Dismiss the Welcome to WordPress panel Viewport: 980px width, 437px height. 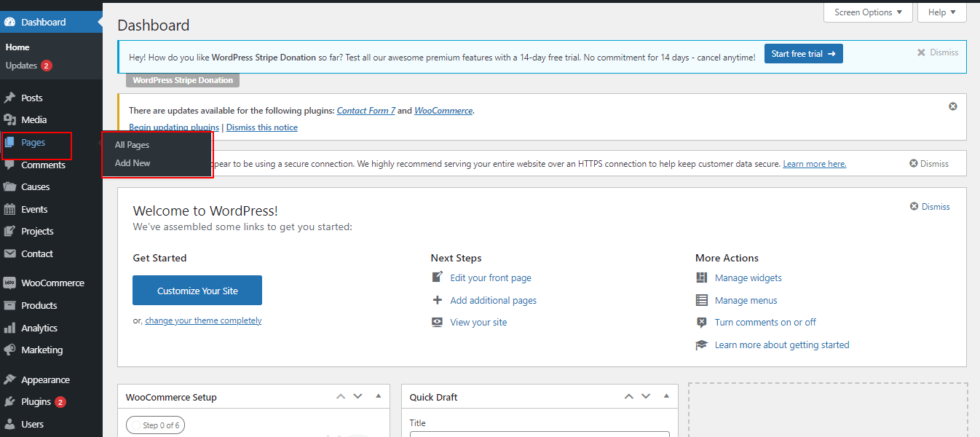(x=929, y=207)
